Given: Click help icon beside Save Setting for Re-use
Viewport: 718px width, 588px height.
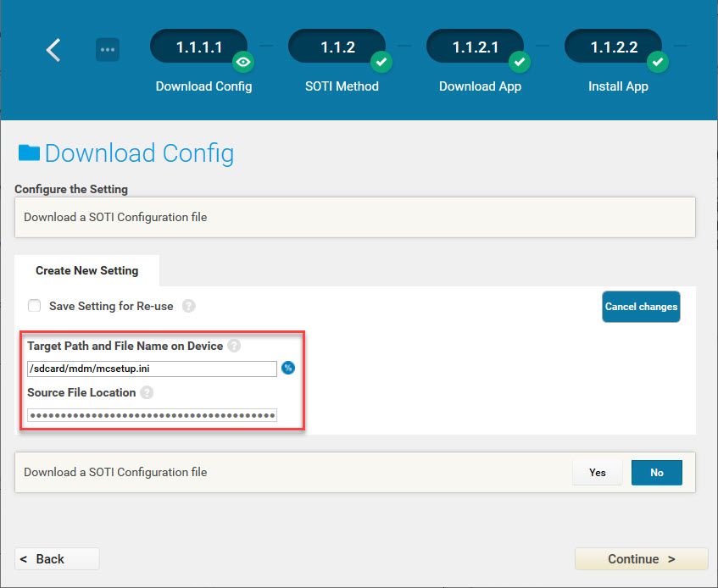Looking at the screenshot, I should coord(189,306).
